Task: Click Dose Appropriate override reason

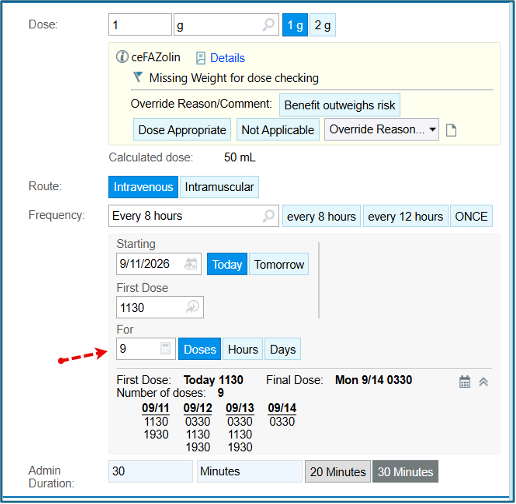Action: click(x=182, y=130)
